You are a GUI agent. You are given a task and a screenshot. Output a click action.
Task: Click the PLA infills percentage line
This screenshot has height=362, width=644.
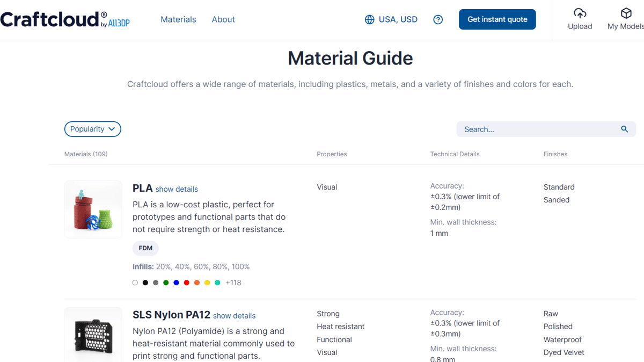click(191, 266)
